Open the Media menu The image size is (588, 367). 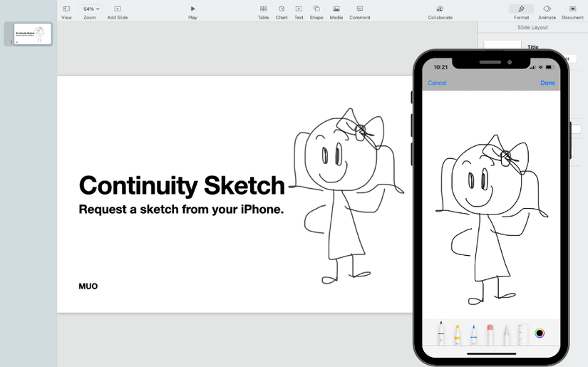(336, 12)
